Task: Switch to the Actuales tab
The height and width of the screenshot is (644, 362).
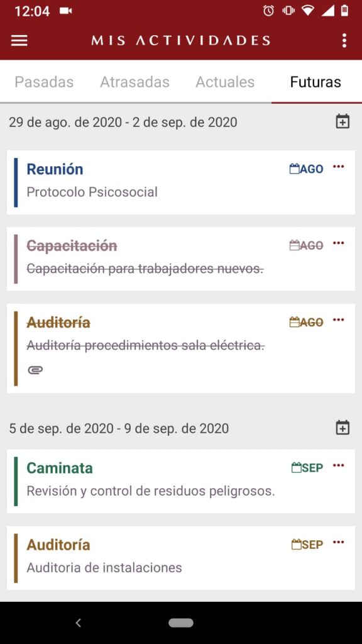Action: point(225,82)
